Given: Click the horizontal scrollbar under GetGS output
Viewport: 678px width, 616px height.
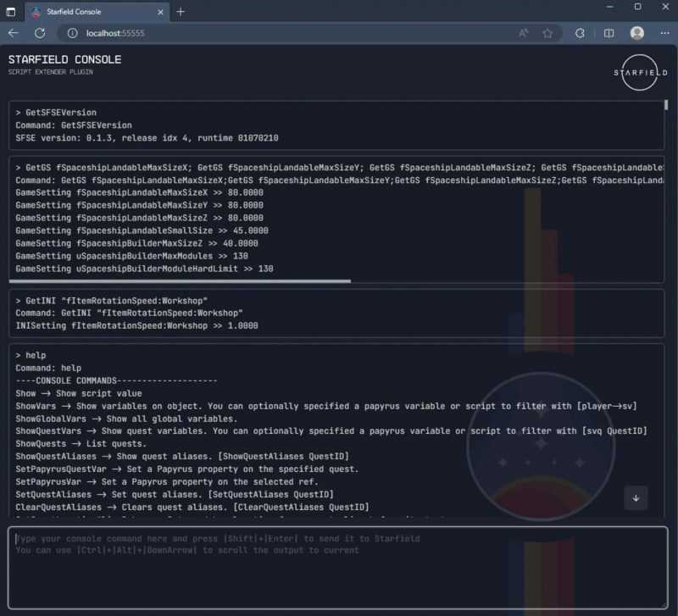Looking at the screenshot, I should tap(180, 281).
